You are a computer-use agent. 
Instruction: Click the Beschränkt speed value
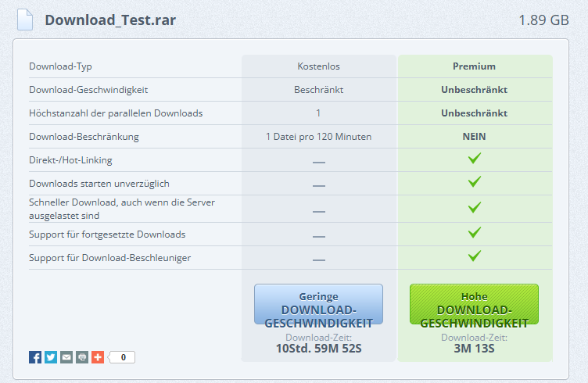(319, 90)
